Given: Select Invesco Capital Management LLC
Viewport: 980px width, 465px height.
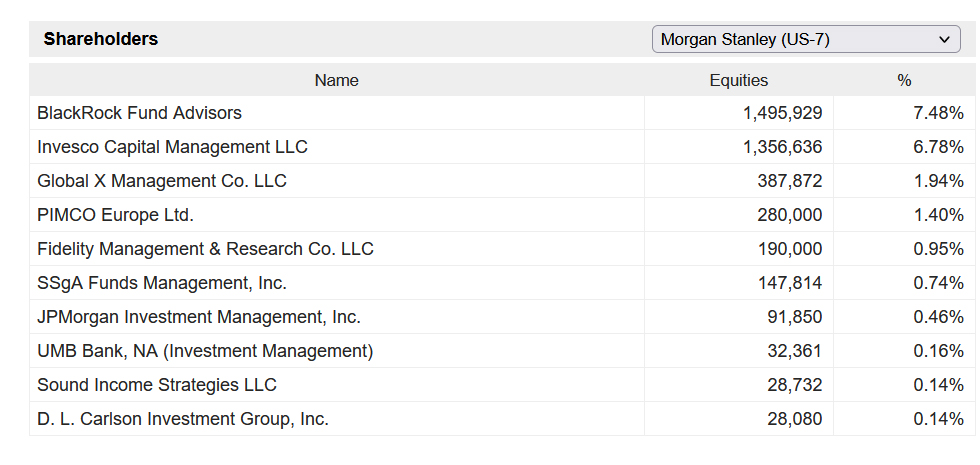Looking at the screenshot, I should [x=172, y=147].
